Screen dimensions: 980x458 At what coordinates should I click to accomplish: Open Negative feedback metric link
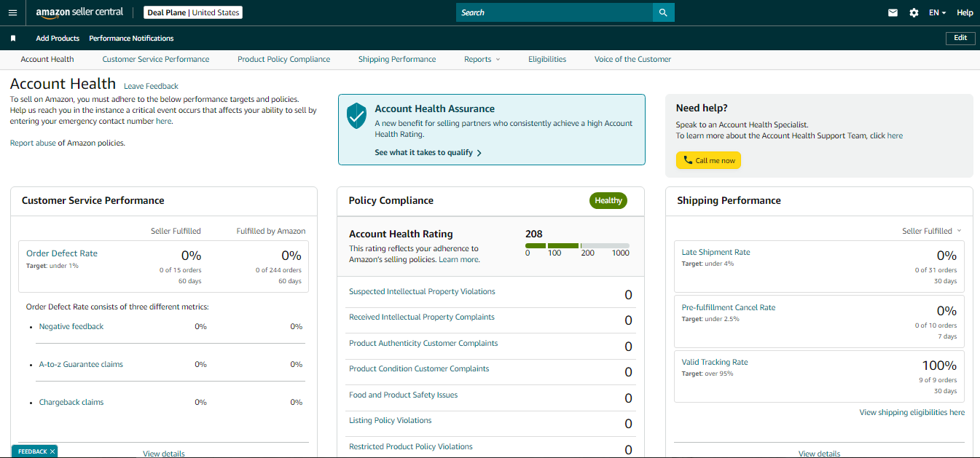point(71,326)
